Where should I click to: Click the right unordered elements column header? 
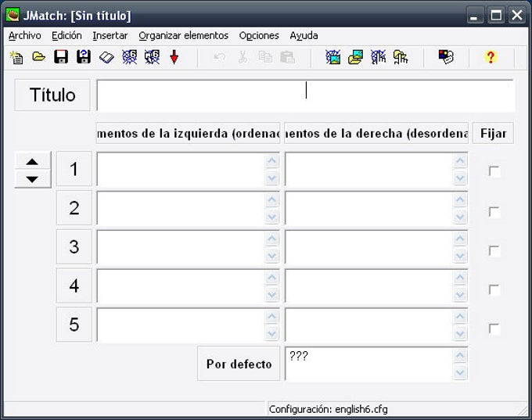click(376, 133)
